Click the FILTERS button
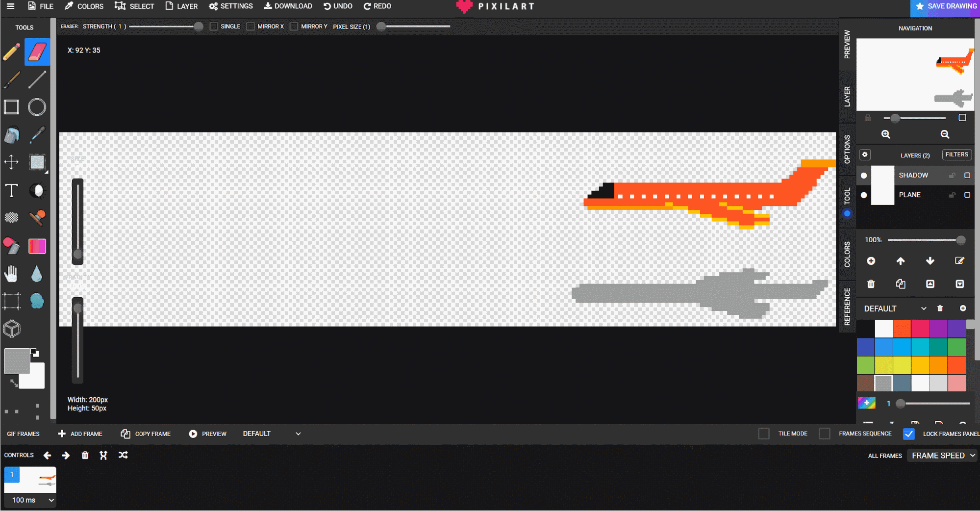980x511 pixels. coord(956,154)
